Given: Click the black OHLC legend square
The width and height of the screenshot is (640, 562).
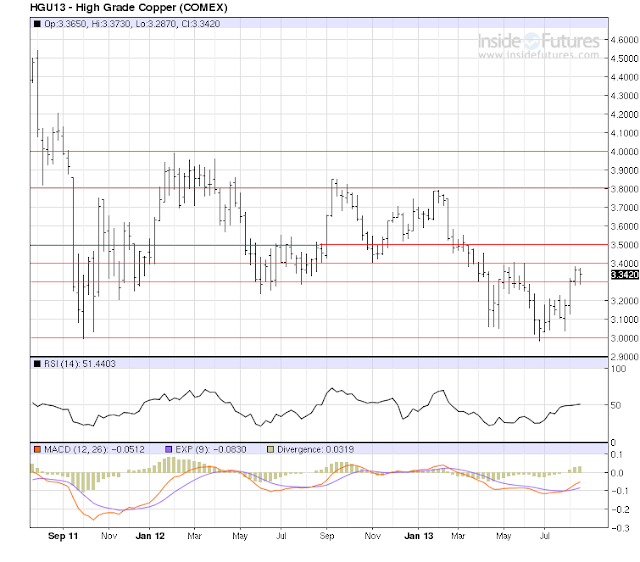Looking at the screenshot, I should 37,24.
